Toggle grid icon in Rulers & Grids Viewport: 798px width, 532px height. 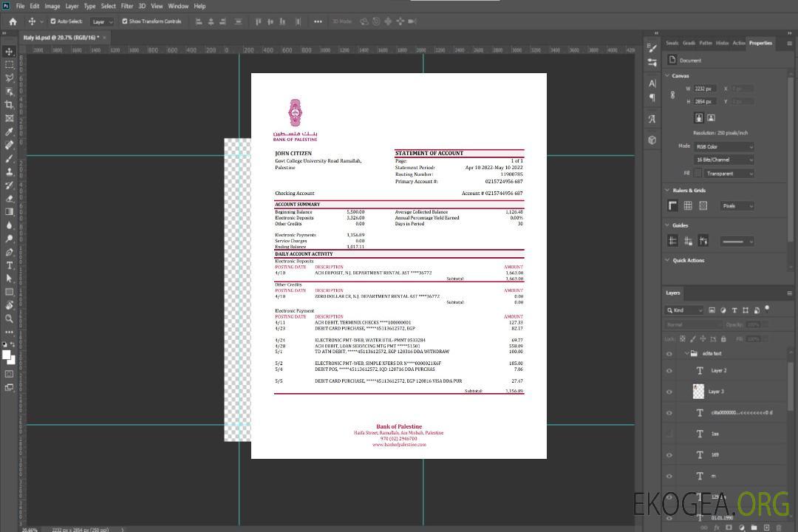(688, 206)
